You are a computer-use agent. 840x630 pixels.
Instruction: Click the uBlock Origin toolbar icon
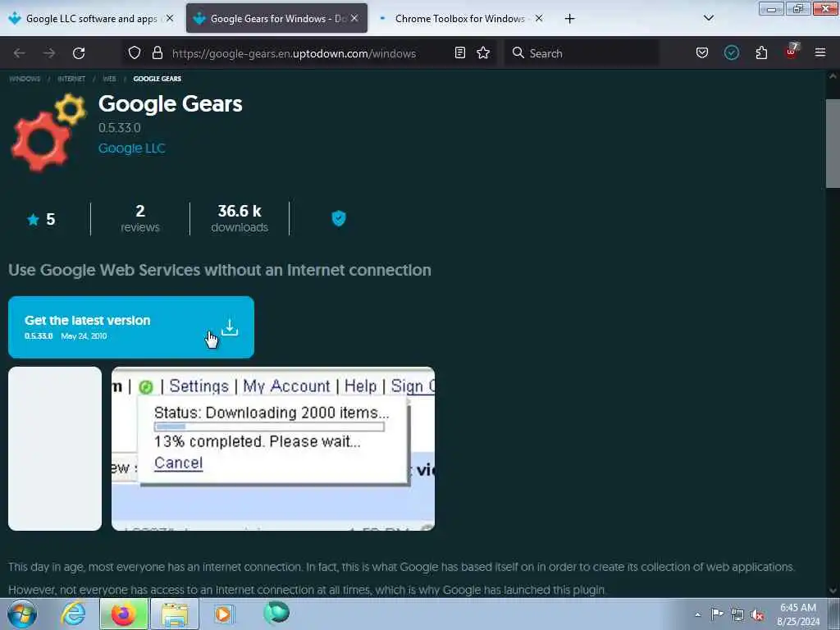click(792, 52)
